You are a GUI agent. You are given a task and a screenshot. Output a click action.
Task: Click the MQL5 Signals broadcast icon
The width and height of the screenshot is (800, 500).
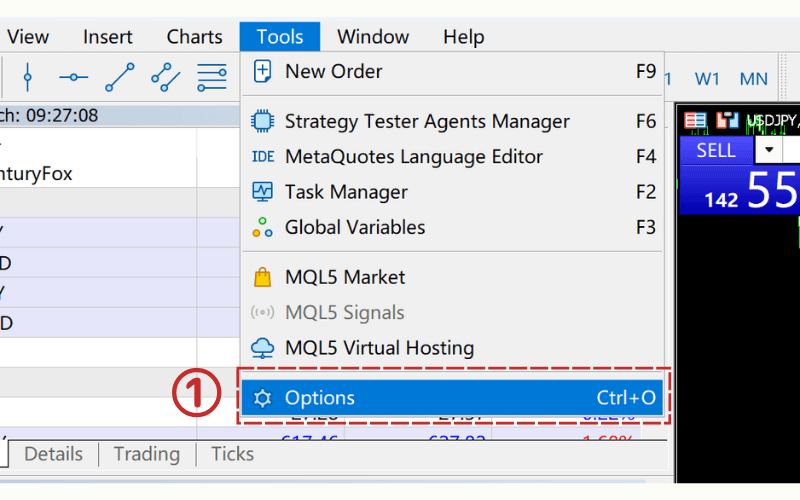point(262,312)
